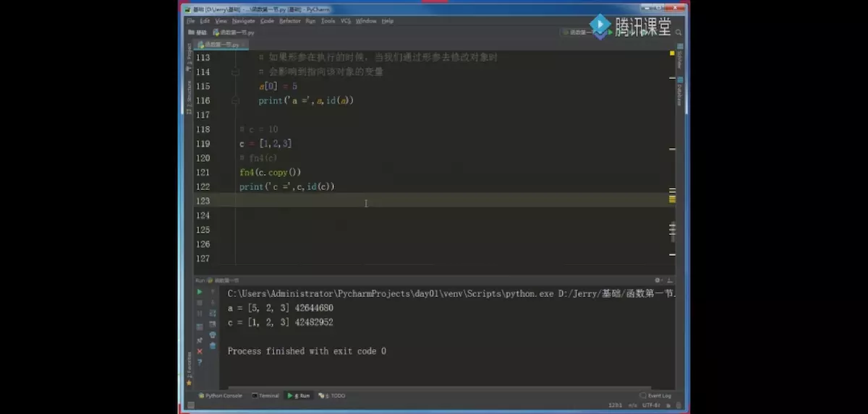Clear console output with the trash icon
The height and width of the screenshot is (414, 868).
[x=213, y=345]
